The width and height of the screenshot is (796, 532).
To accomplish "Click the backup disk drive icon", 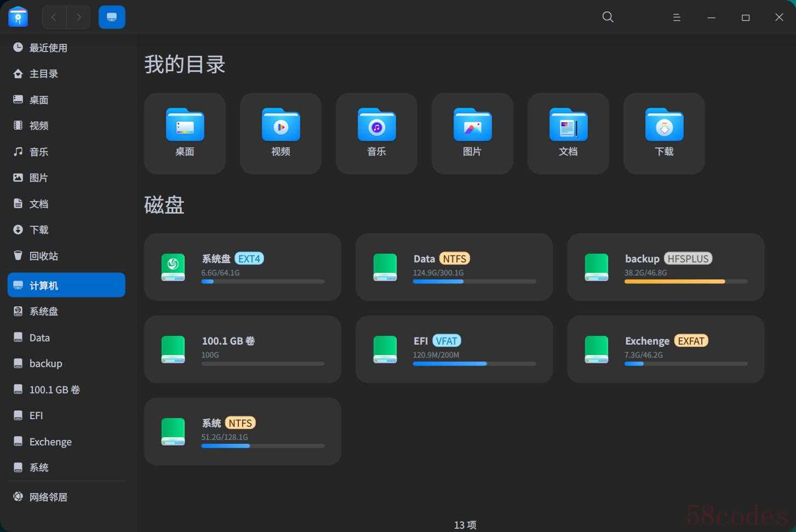I will click(596, 267).
